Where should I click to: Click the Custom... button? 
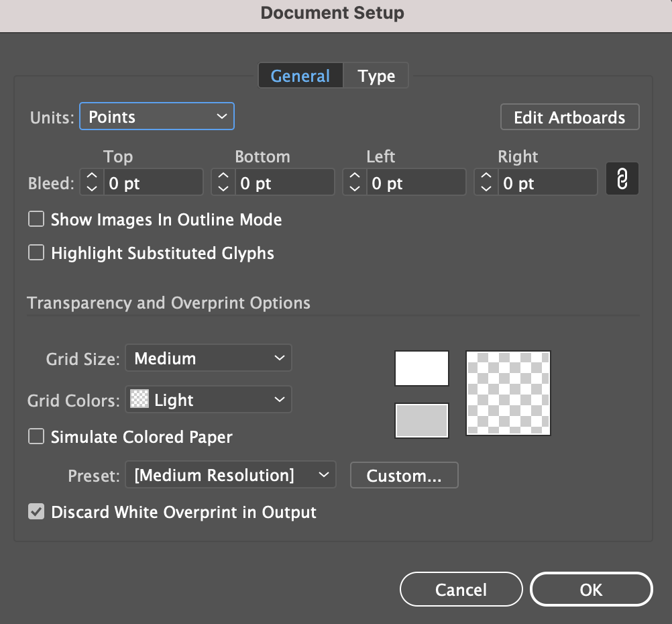click(x=404, y=475)
